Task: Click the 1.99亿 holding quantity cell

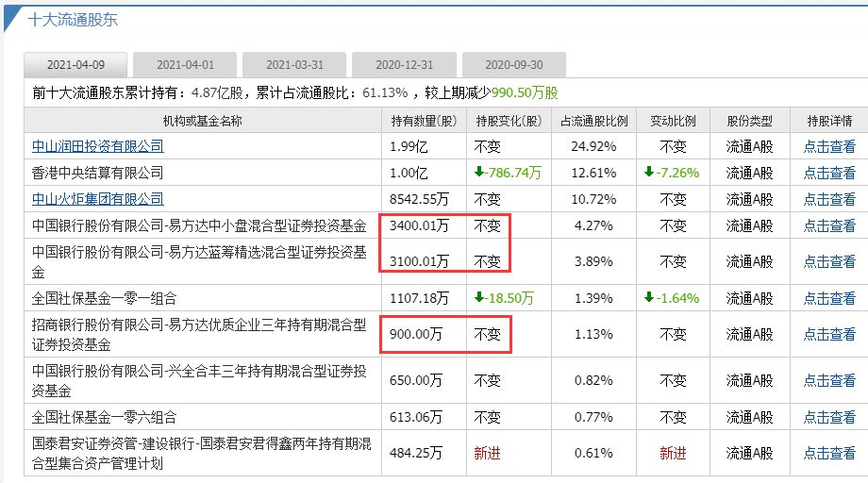Action: click(x=424, y=146)
